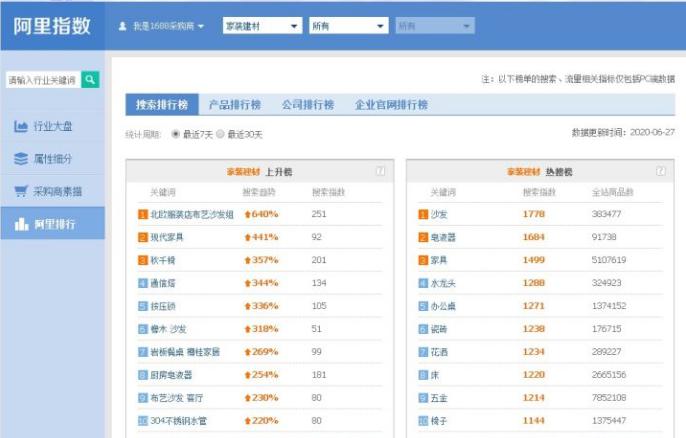The image size is (686, 438).
Task: Click 全站商品数 column header
Action: point(612,192)
